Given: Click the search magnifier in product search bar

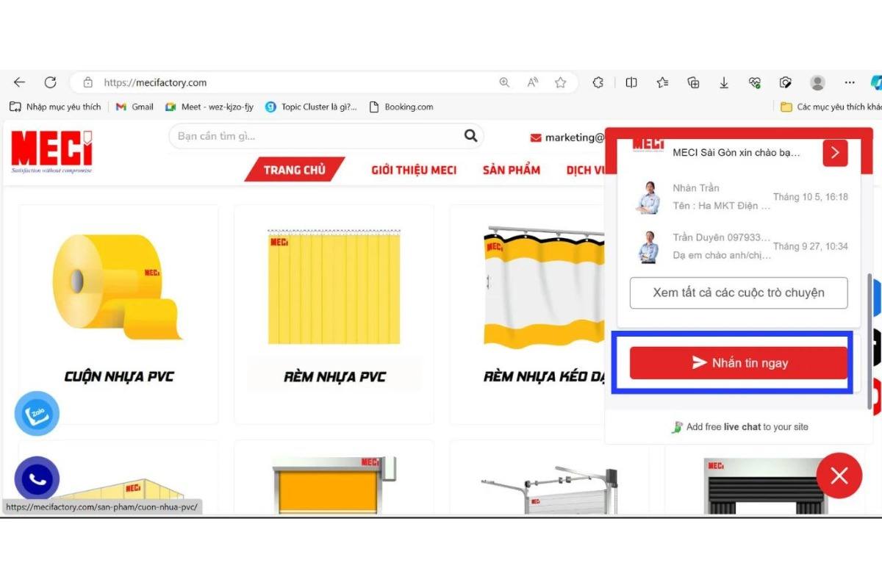Looking at the screenshot, I should pos(470,136).
